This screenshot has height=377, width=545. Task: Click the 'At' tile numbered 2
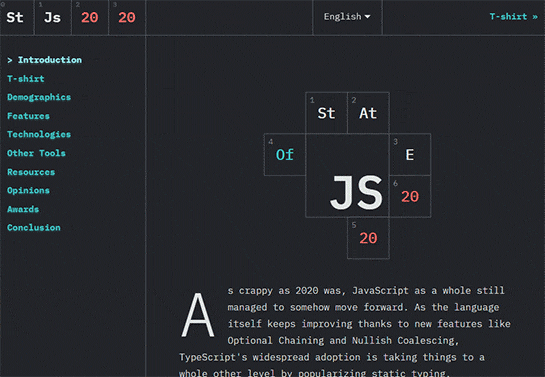point(368,113)
